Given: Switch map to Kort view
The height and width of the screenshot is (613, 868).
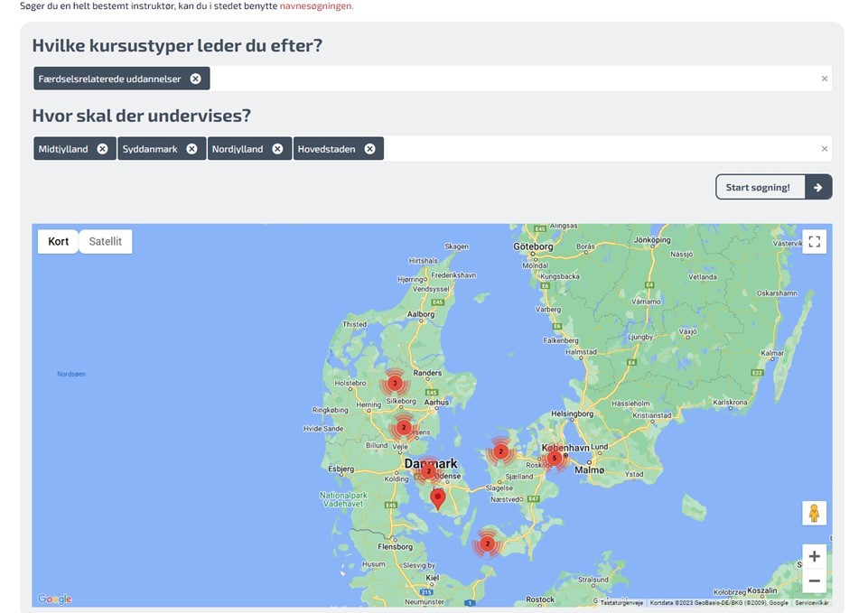Looking at the screenshot, I should click(58, 242).
